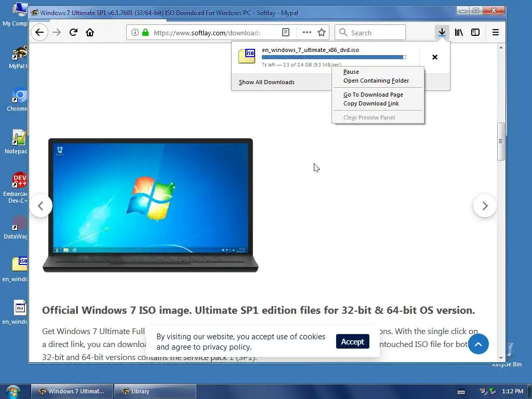Viewport: 532px width, 399px height.
Task: Switch to Library taskbar window
Action: tap(155, 391)
